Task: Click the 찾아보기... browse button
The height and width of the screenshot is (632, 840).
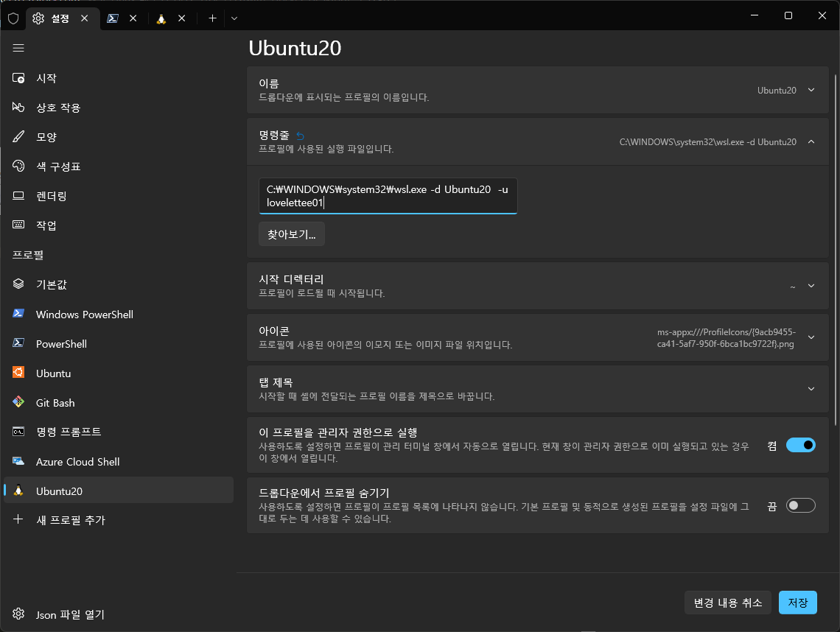Action: tap(292, 234)
